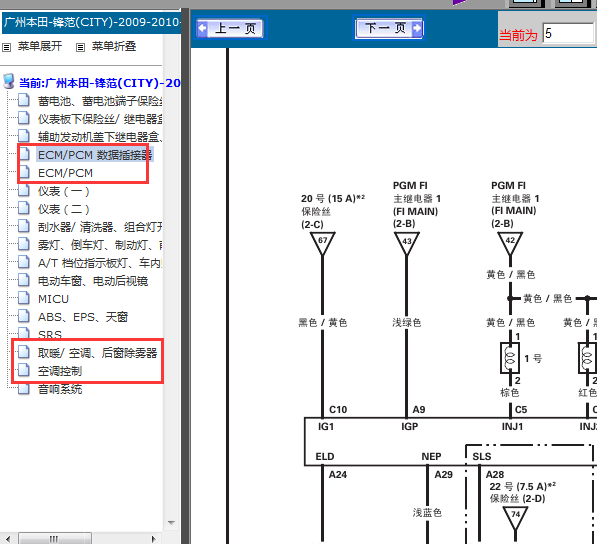Viewport: 597px width, 544px height.
Task: Click page icon next to ECM/PCM 数据插接器
Action: [24, 154]
